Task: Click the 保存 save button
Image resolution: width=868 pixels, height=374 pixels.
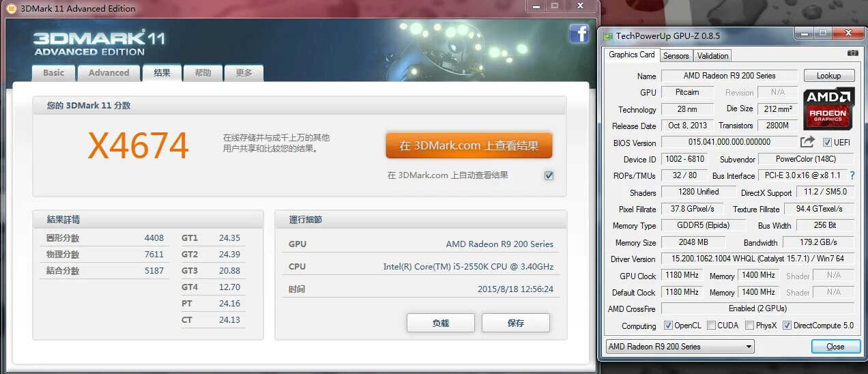Action: pos(515,323)
